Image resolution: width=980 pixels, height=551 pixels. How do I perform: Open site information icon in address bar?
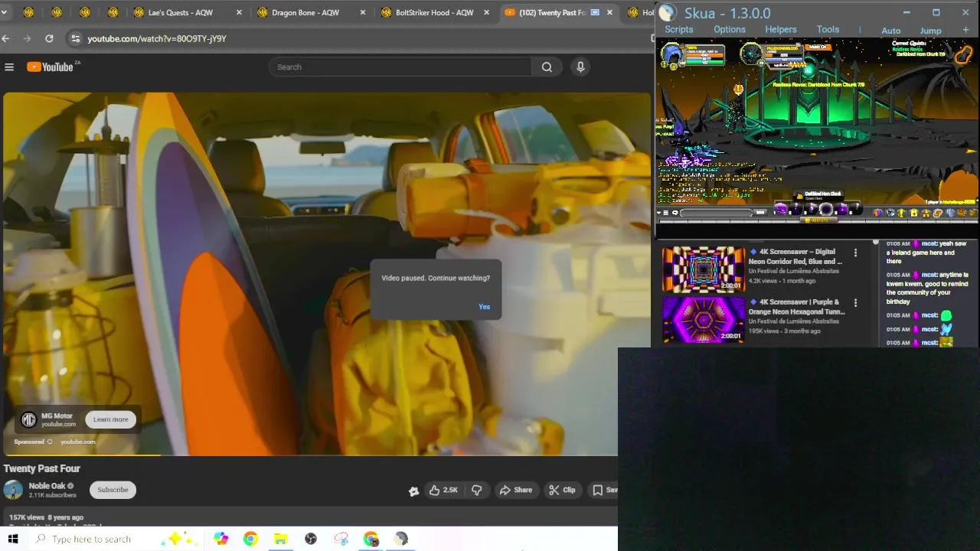pos(74,38)
